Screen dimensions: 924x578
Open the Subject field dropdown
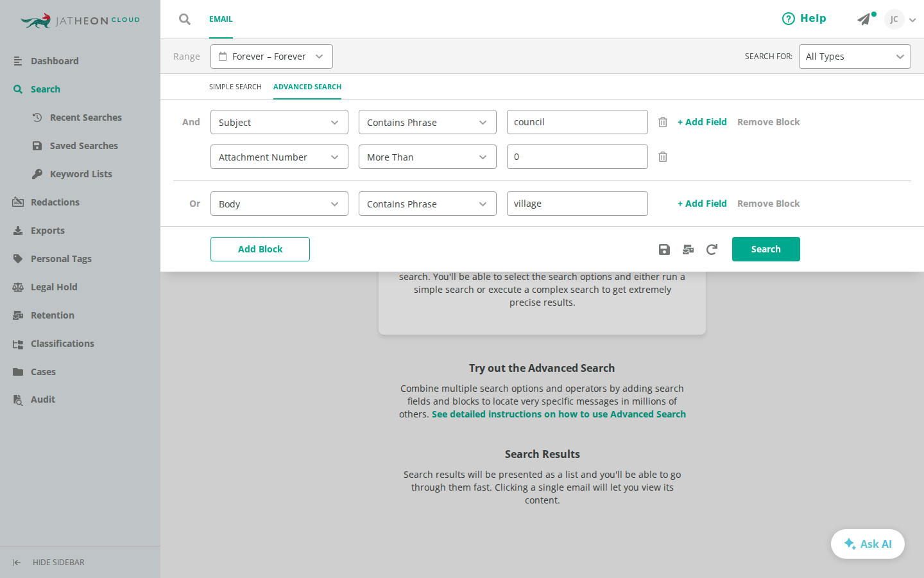pos(279,122)
